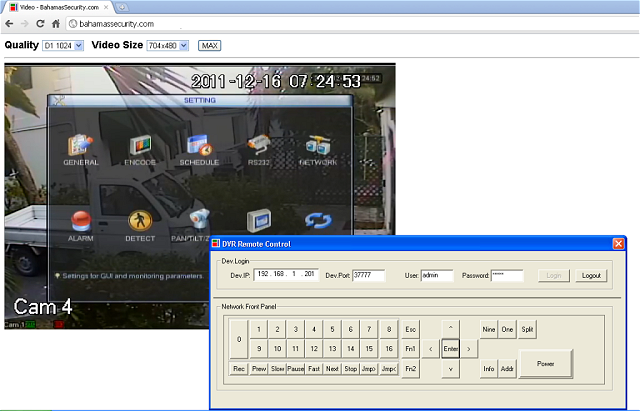Viewport: 640px width, 411px height.
Task: Click the greyed Login button
Action: (553, 275)
